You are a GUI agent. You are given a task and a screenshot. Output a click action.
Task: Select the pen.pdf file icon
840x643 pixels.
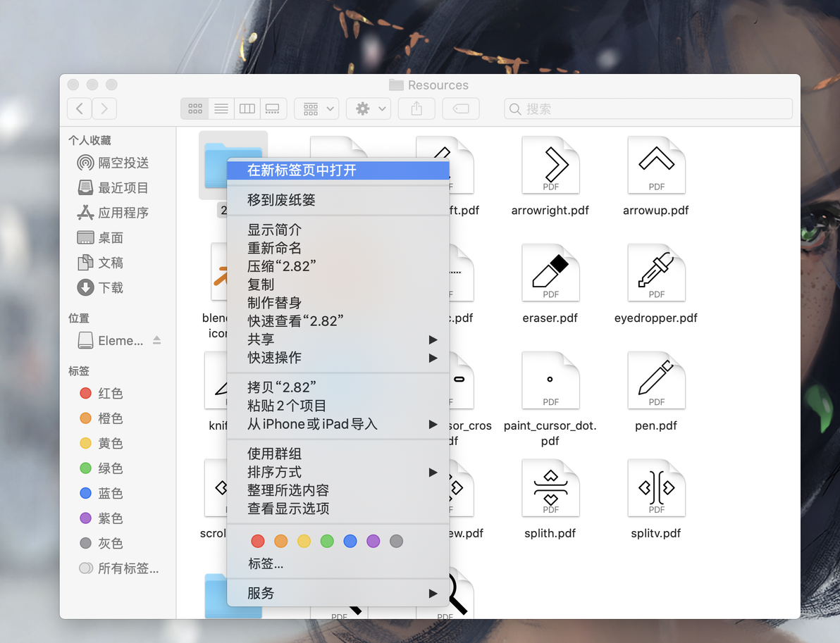coord(656,380)
